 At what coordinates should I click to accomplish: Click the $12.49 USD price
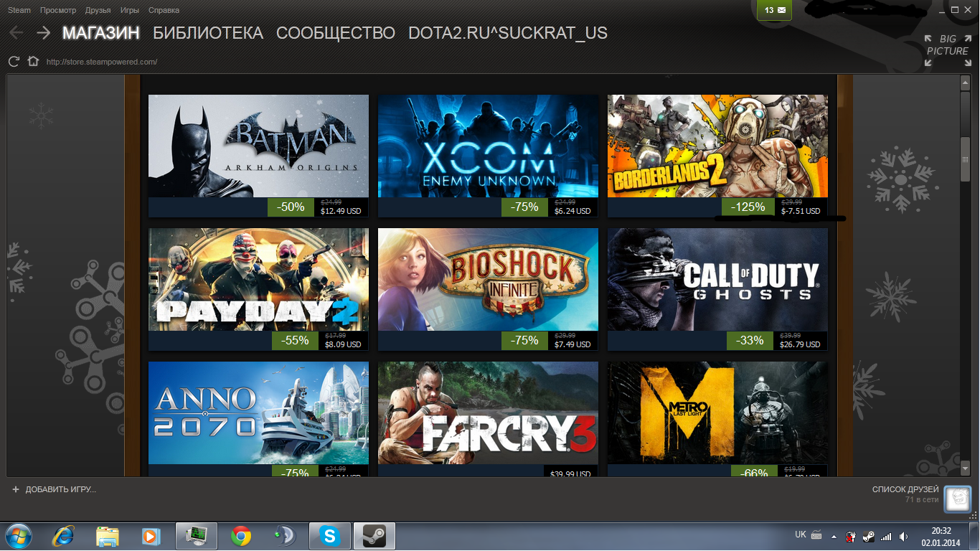click(342, 211)
